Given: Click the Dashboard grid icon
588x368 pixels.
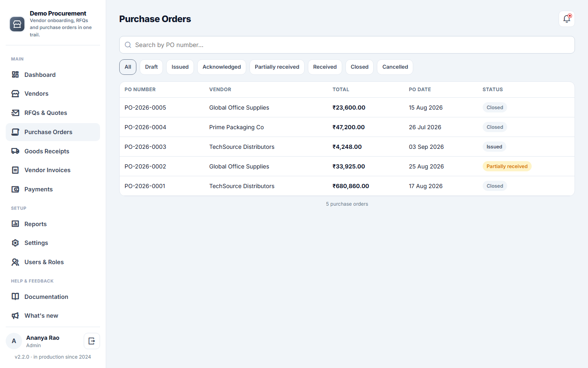Looking at the screenshot, I should point(15,74).
